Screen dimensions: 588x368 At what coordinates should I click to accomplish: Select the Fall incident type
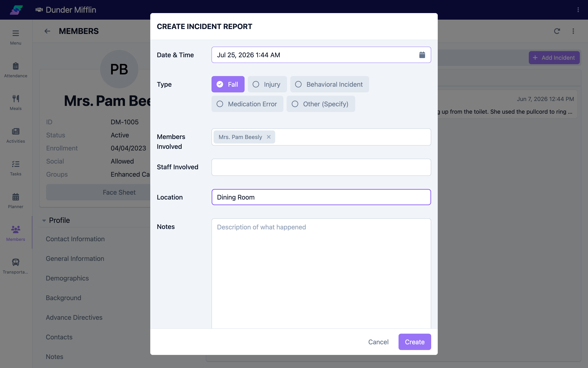tap(228, 84)
